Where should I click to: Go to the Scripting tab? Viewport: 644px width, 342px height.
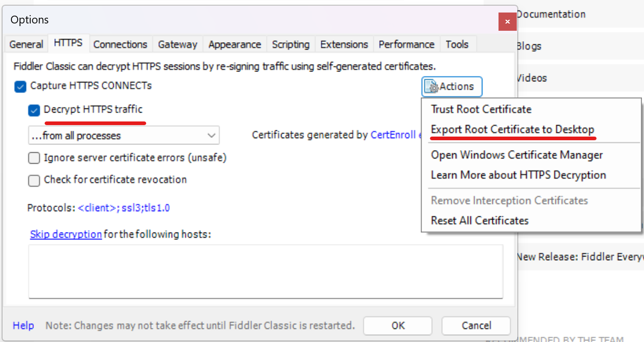[x=290, y=44]
